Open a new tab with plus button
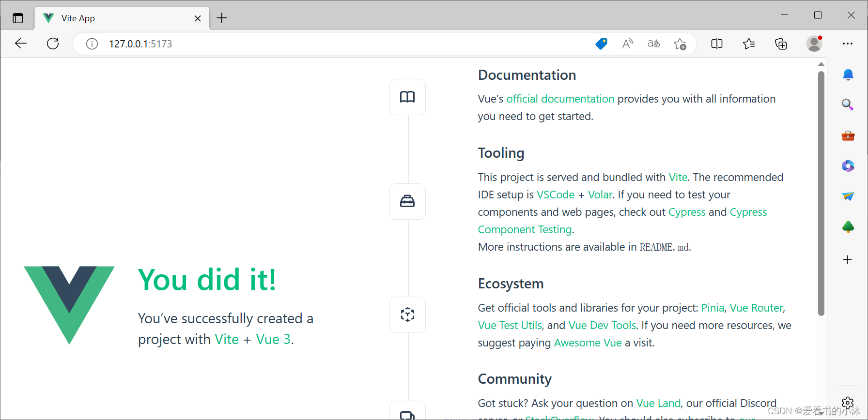 [x=222, y=18]
